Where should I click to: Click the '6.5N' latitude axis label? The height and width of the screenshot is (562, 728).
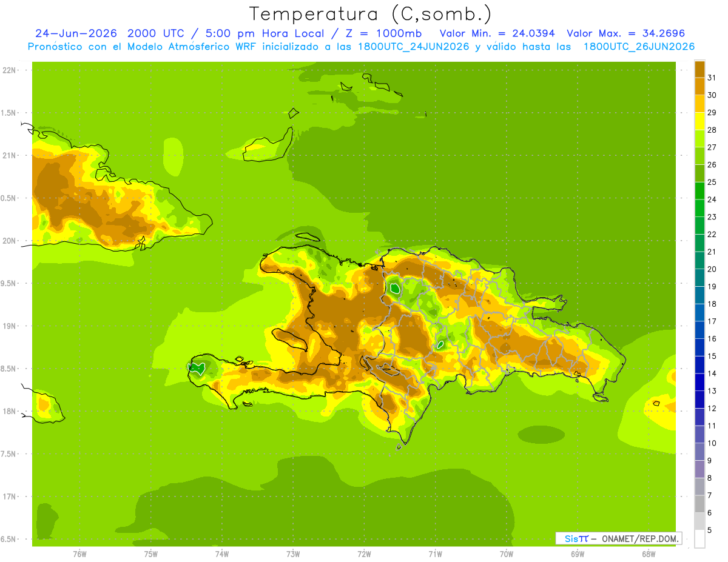9,540
